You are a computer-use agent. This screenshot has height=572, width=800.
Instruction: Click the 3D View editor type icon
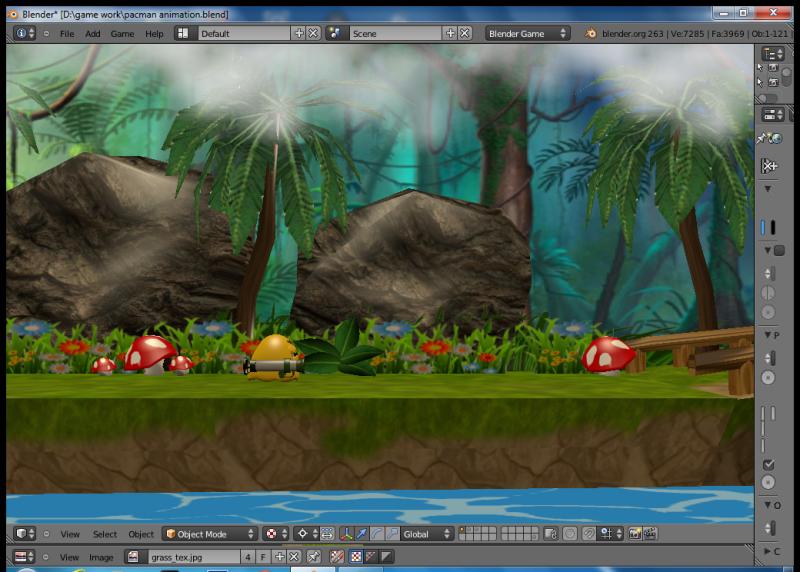tap(24, 534)
